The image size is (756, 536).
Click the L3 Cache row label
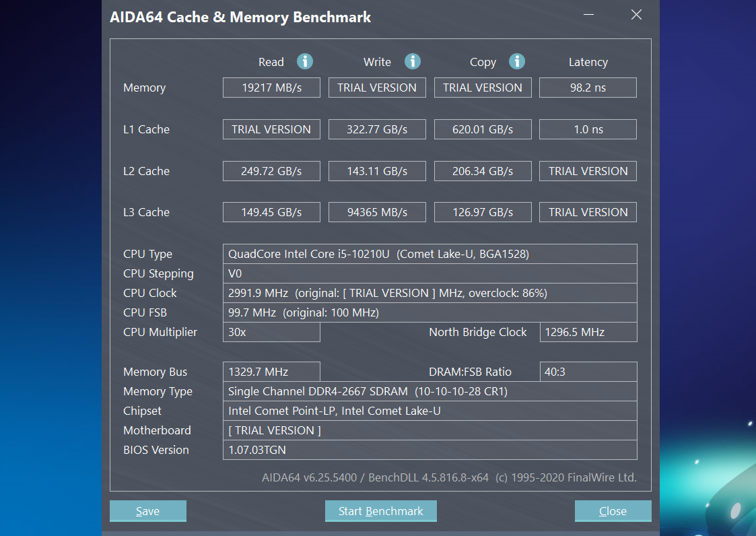tap(146, 212)
